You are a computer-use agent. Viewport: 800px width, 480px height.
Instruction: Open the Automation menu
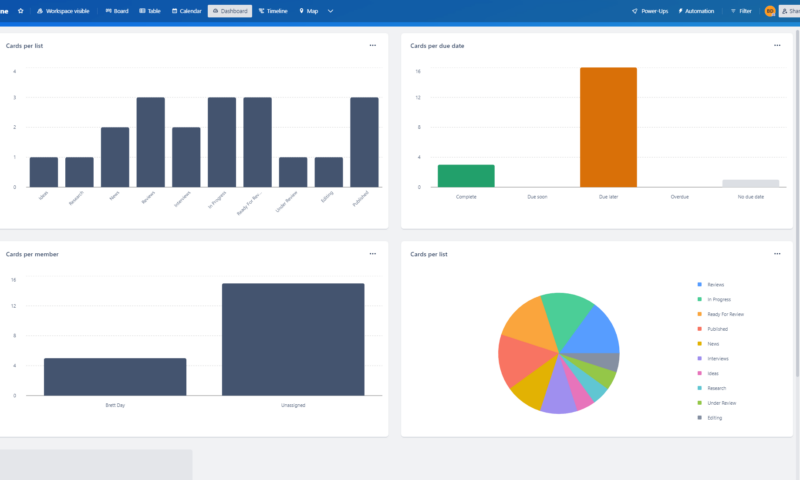point(696,11)
